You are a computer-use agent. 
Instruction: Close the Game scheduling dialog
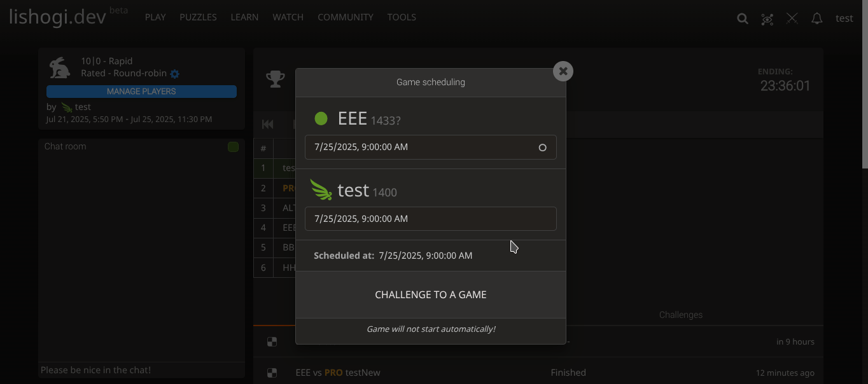pyautogui.click(x=563, y=71)
